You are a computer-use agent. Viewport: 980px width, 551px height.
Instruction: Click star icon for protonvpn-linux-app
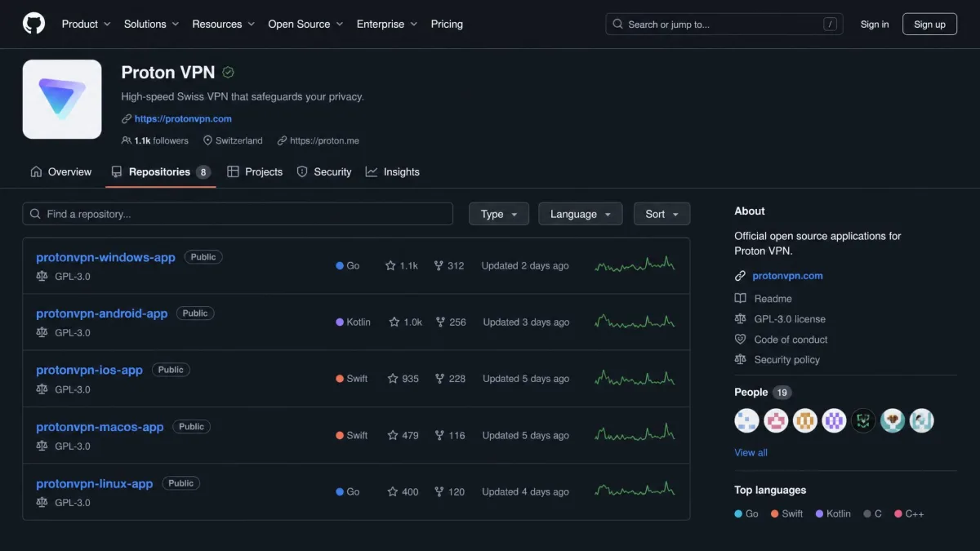point(393,492)
